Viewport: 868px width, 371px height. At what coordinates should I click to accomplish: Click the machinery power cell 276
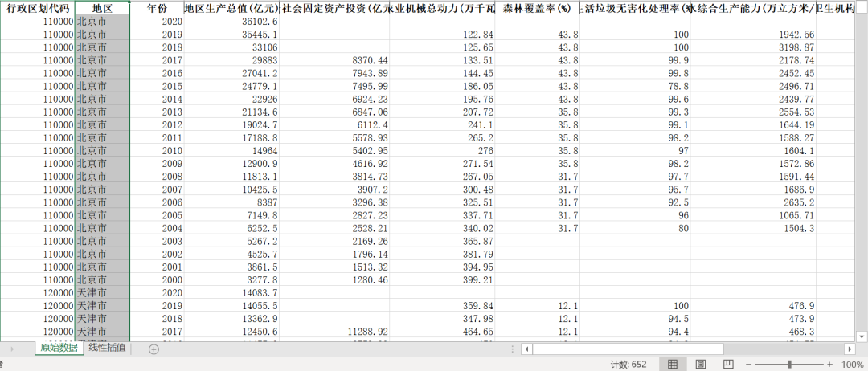(x=442, y=150)
